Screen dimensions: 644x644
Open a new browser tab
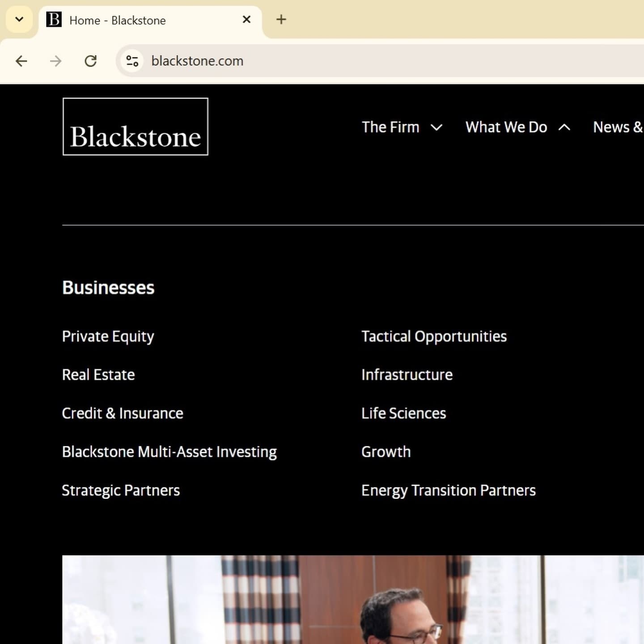pos(281,20)
